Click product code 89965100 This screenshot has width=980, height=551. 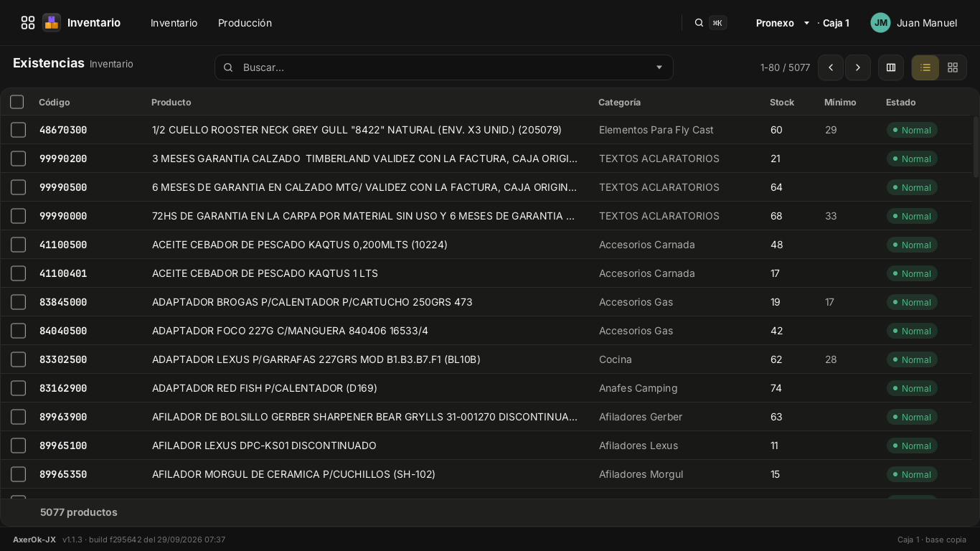point(63,446)
